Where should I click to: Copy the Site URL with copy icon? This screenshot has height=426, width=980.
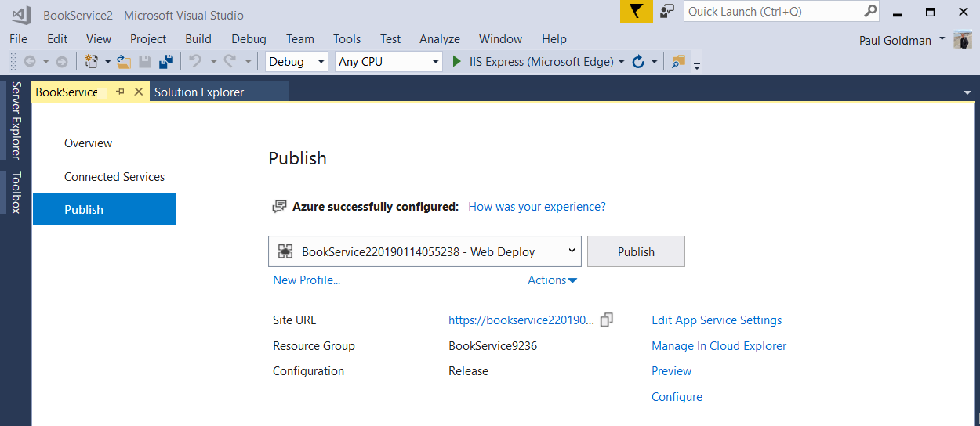coord(606,319)
